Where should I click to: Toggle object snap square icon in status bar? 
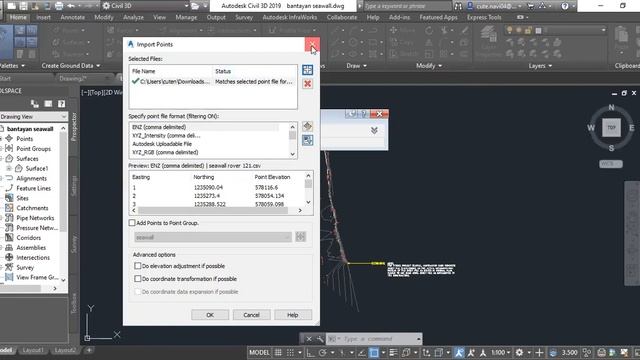coord(373,353)
